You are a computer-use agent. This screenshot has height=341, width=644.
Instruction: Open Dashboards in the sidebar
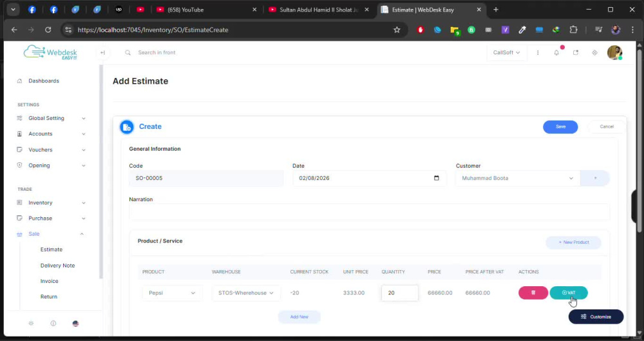44,81
